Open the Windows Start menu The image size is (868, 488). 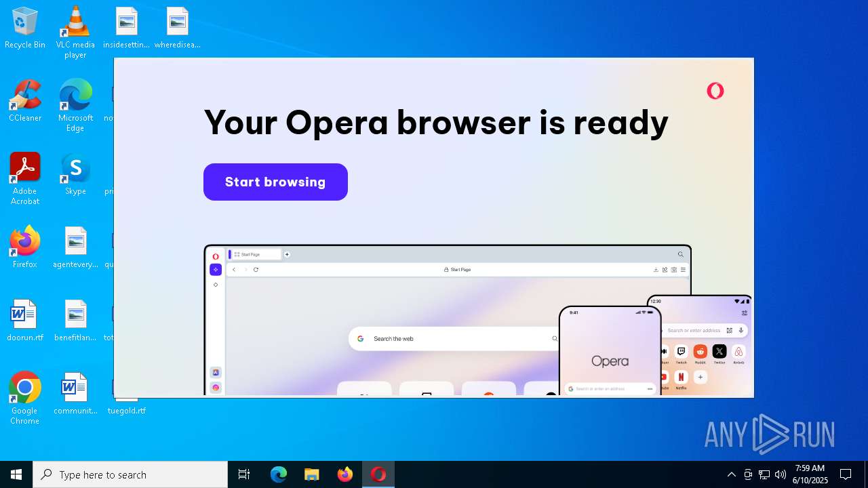click(16, 474)
